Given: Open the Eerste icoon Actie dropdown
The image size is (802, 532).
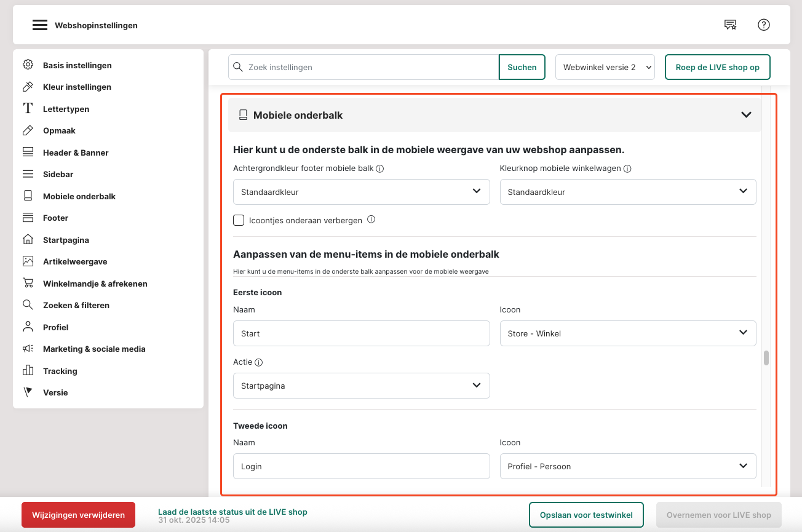Looking at the screenshot, I should 361,386.
